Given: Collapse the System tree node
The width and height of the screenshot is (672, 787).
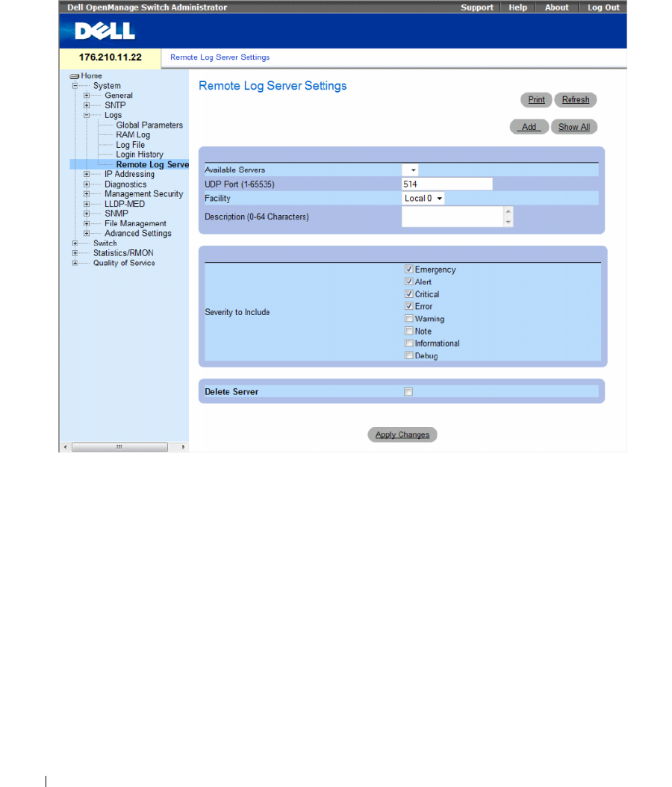Looking at the screenshot, I should (75, 86).
